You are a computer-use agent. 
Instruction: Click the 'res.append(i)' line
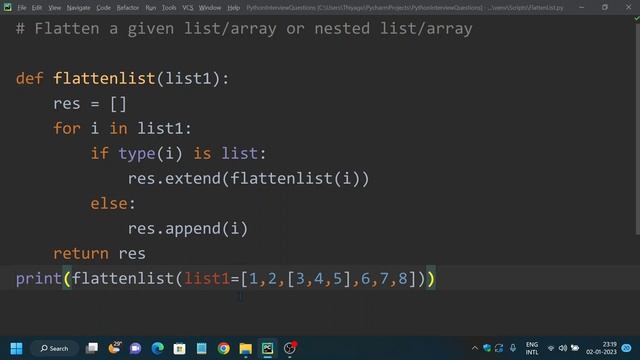188,229
